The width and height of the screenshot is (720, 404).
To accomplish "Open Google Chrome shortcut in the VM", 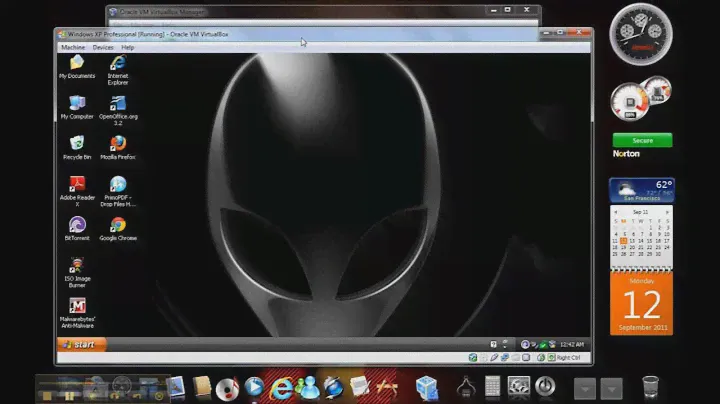I will coord(118,226).
